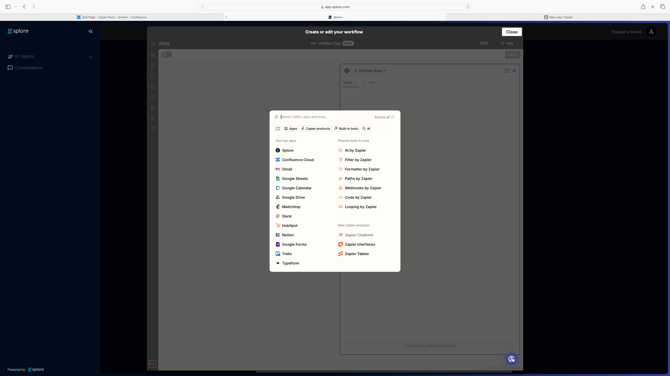This screenshot has height=376, width=670.
Task: Click the Splore logo
Action: point(18,31)
